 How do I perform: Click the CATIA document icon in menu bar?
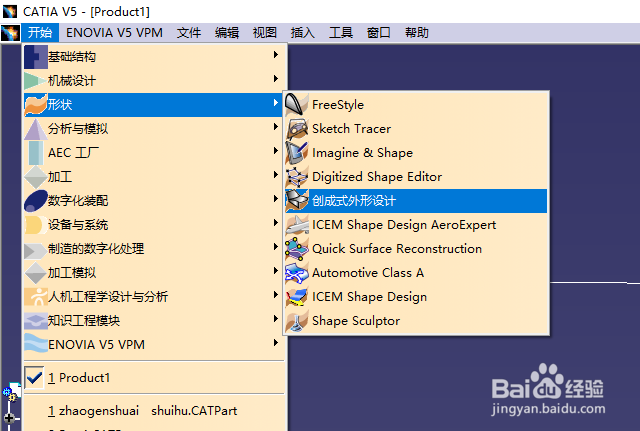[10, 33]
